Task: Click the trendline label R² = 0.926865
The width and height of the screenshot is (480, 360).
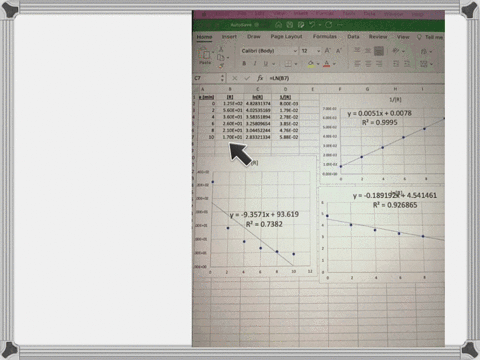Action: 395,205
